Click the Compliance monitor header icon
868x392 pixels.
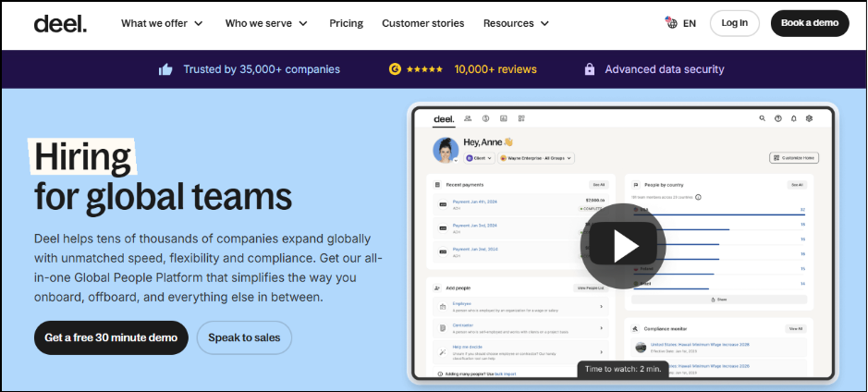[x=635, y=328]
